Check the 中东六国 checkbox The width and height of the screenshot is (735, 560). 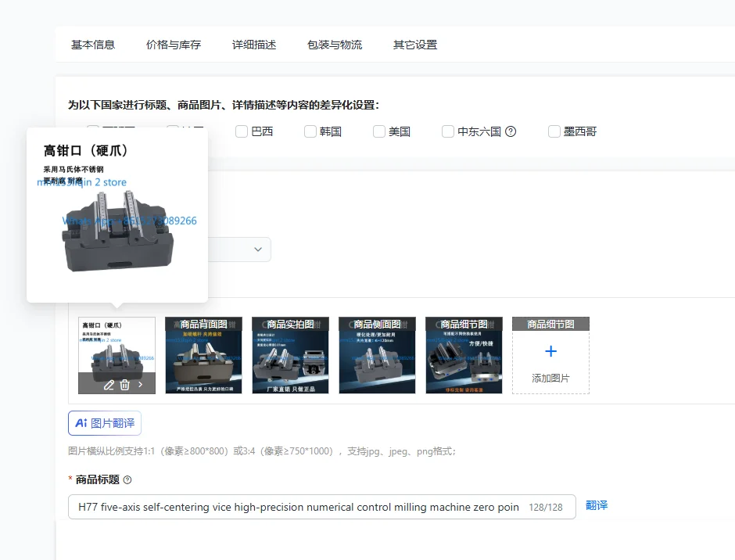click(448, 131)
